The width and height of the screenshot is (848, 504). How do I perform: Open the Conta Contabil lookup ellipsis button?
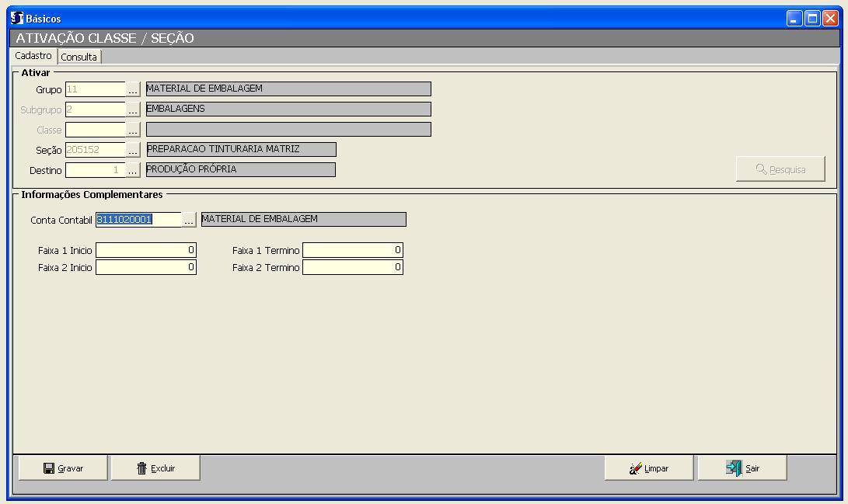(x=189, y=221)
